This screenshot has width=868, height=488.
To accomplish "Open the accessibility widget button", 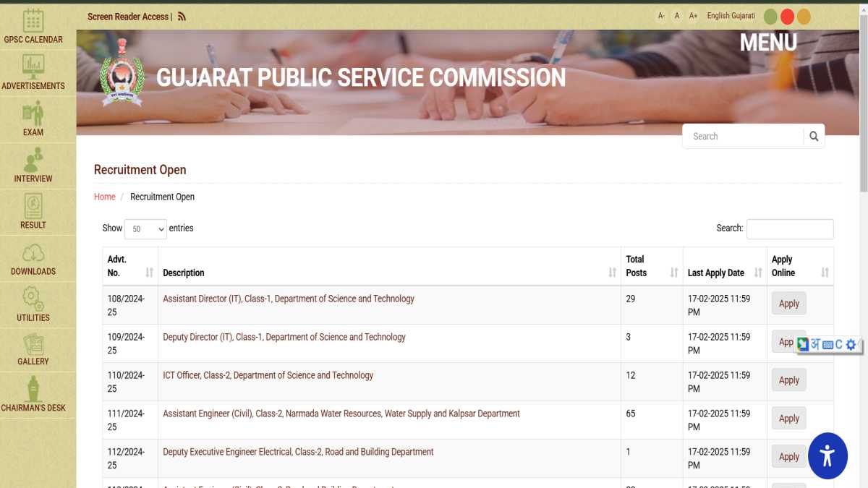I will [x=827, y=456].
